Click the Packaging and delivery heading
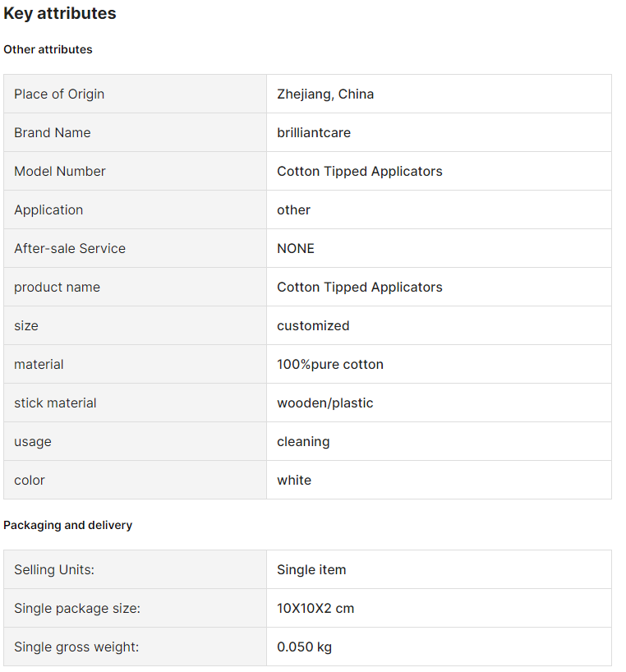The image size is (626, 672). pos(67,525)
